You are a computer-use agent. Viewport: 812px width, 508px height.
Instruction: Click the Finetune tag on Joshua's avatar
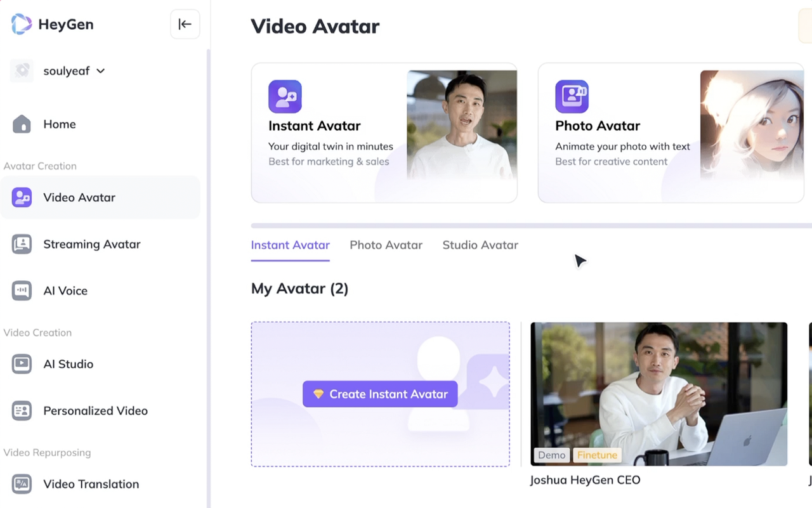click(x=597, y=455)
